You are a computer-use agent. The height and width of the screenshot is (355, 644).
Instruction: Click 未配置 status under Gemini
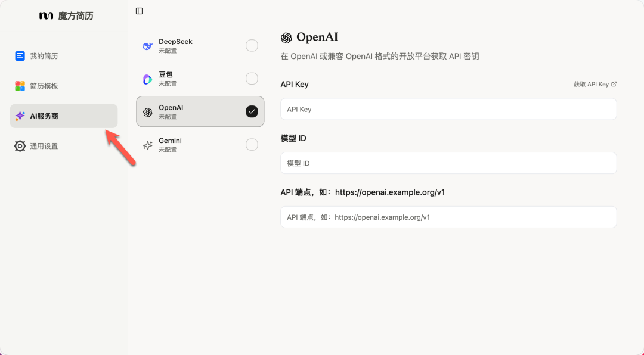168,150
